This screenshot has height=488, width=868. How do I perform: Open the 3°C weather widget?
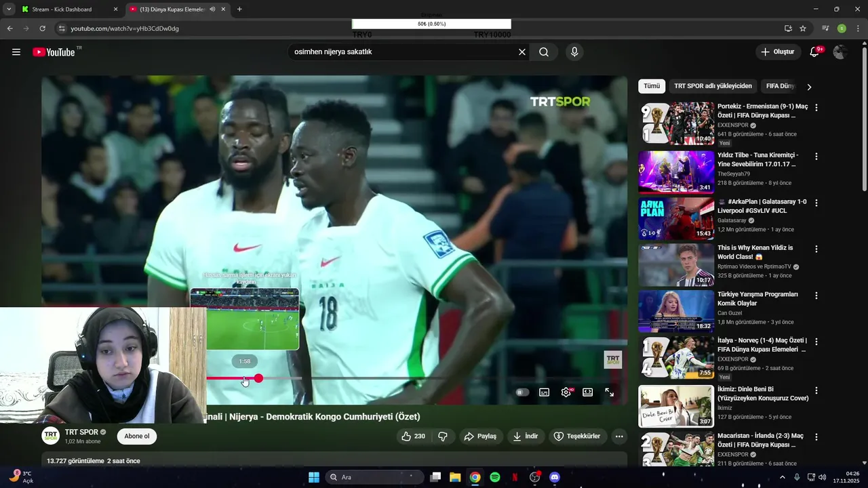click(x=22, y=477)
